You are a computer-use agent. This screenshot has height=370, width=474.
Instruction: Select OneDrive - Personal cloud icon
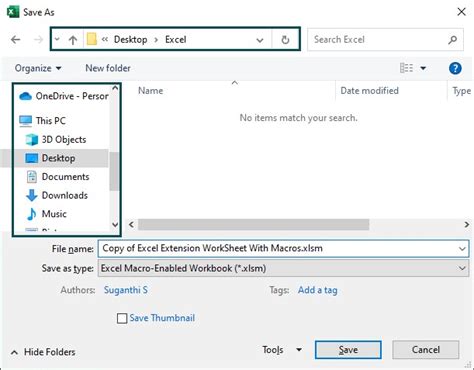pos(25,96)
